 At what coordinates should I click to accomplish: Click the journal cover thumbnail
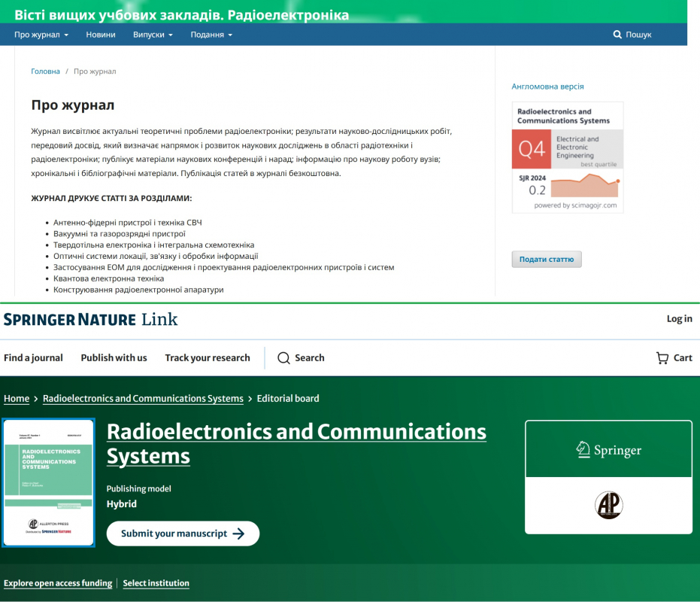[x=49, y=482]
